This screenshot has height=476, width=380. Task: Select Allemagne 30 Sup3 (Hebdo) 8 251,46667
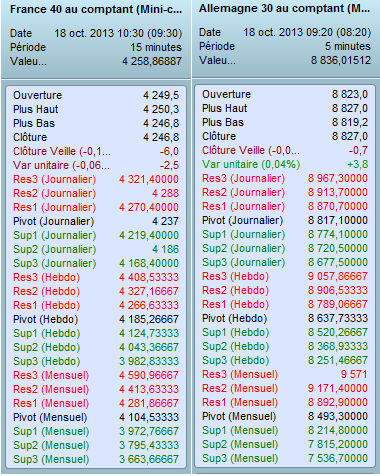click(x=285, y=360)
